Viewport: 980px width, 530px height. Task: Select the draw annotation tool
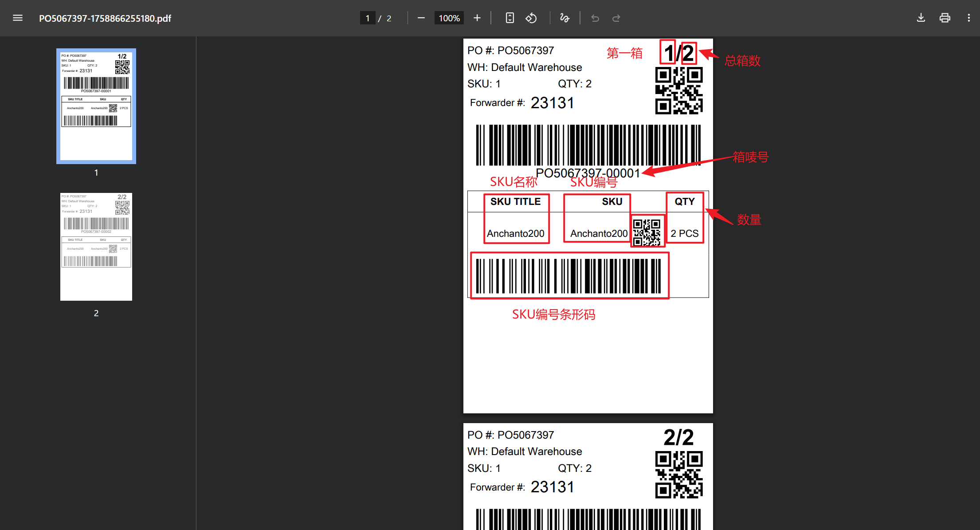[x=564, y=18]
